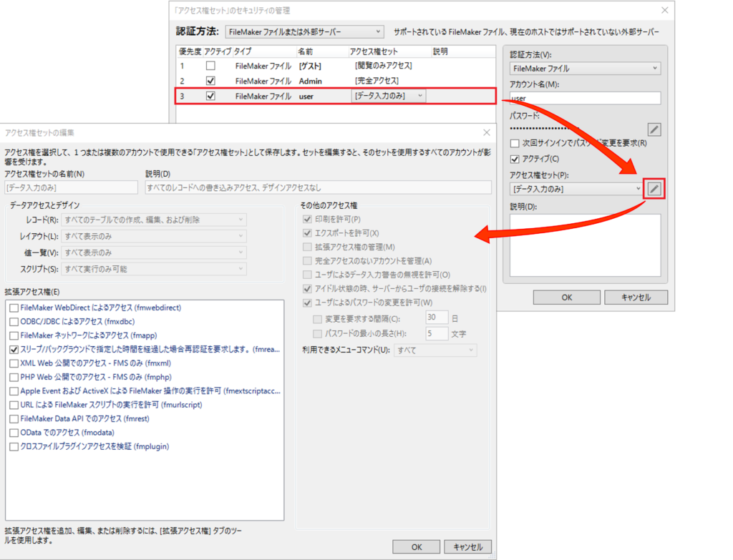Toggle the active checkbox for the Admin account
733x560 pixels.
point(211,81)
